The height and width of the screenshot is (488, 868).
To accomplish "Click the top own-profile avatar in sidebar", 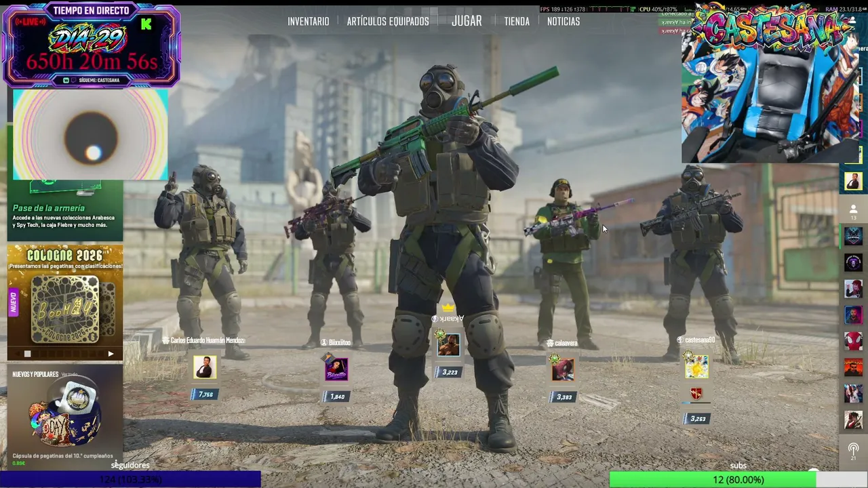I will tap(853, 182).
